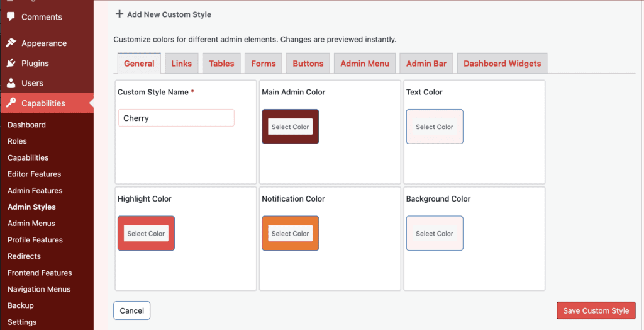This screenshot has height=330, width=644.
Task: Click the Capabilities key icon
Action: pos(11,103)
